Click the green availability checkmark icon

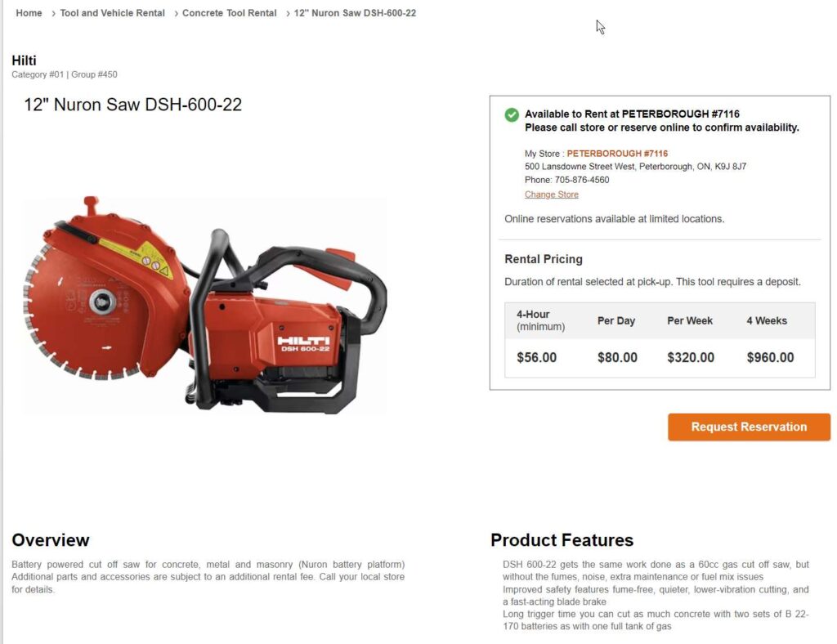pyautogui.click(x=512, y=114)
